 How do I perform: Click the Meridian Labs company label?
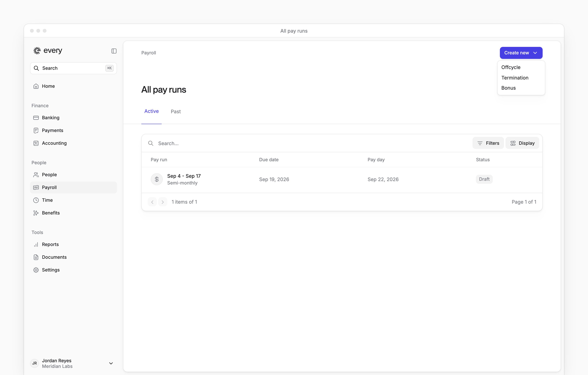pos(57,366)
